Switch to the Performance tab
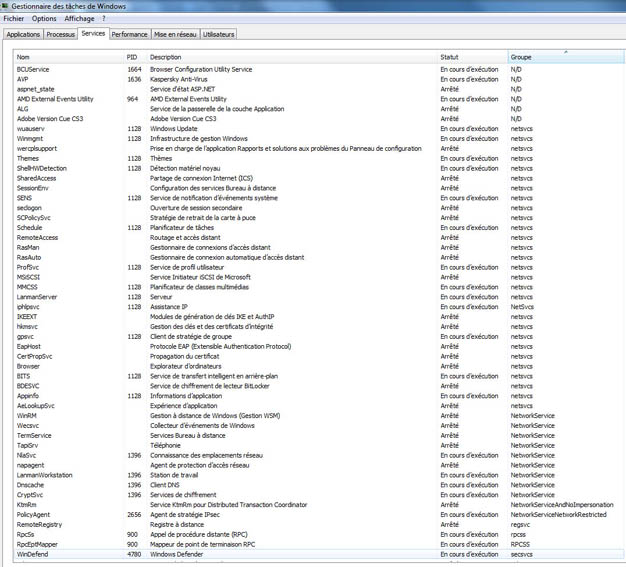The height and width of the screenshot is (567, 626). [129, 34]
